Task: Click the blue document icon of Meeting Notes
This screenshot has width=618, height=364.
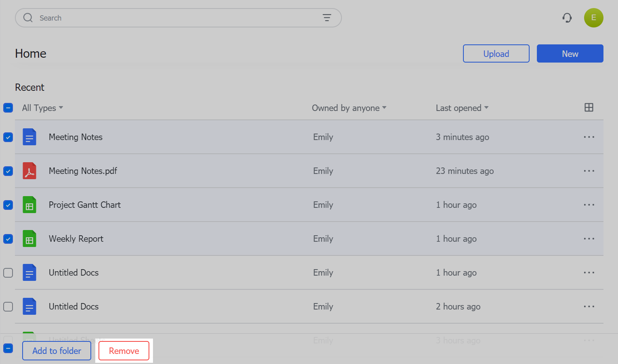Action: click(x=29, y=137)
